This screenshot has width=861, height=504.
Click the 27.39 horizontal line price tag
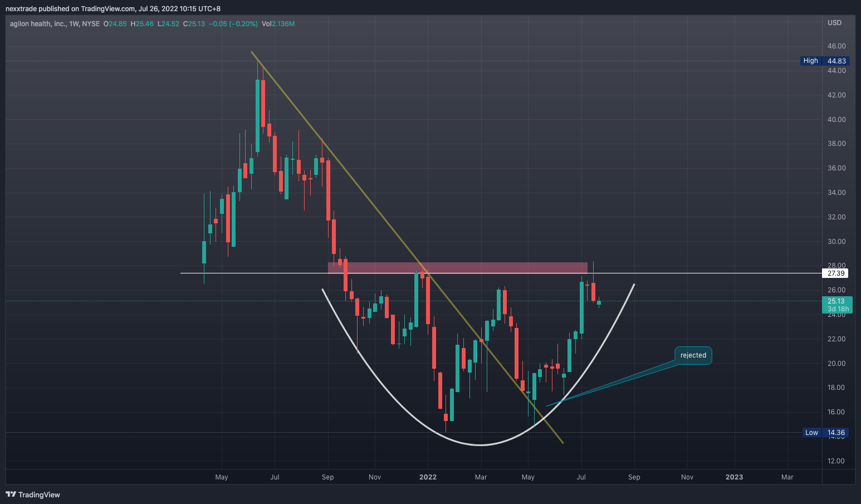(x=836, y=273)
